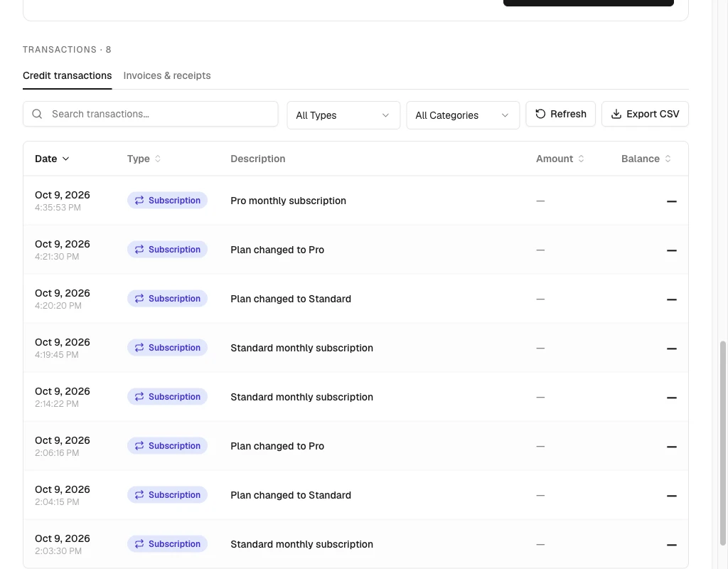The image size is (728, 569).
Task: Click the 2:14:22 PM timestamp
Action: 57,404
